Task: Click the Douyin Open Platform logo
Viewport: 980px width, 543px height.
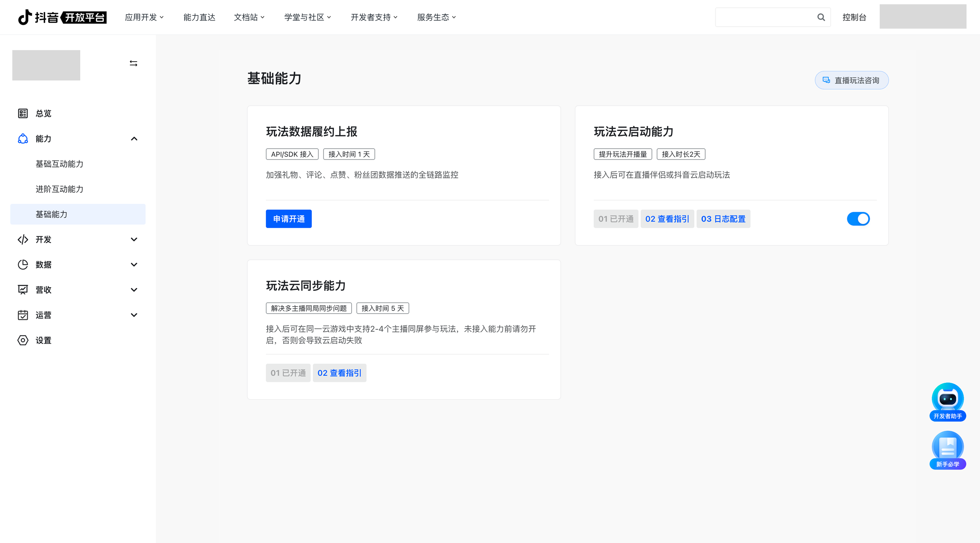Action: point(62,17)
